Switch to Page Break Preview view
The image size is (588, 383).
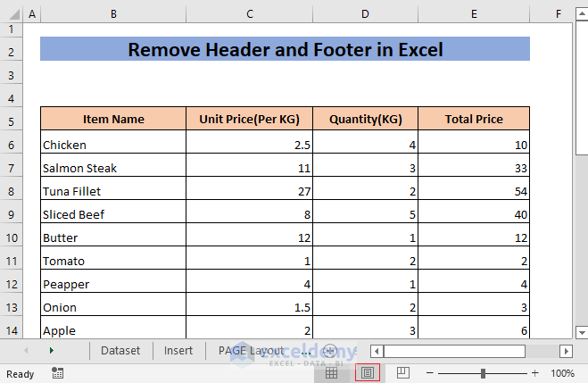(403, 372)
